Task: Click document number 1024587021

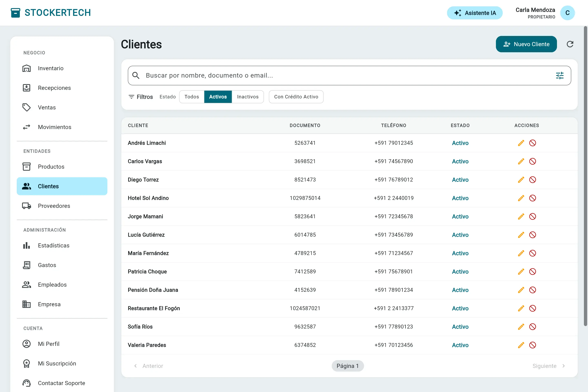Action: point(305,308)
